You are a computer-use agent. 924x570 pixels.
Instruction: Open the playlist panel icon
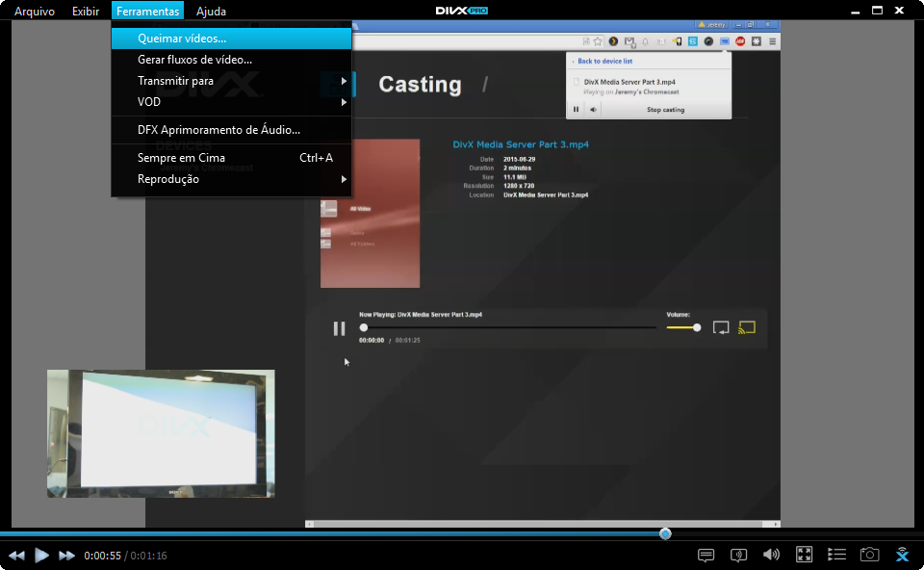(836, 555)
